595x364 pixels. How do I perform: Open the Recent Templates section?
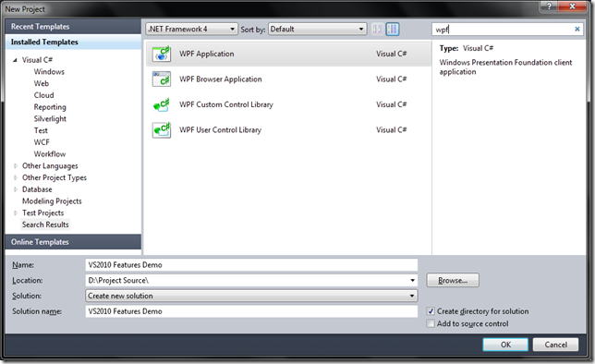point(73,27)
